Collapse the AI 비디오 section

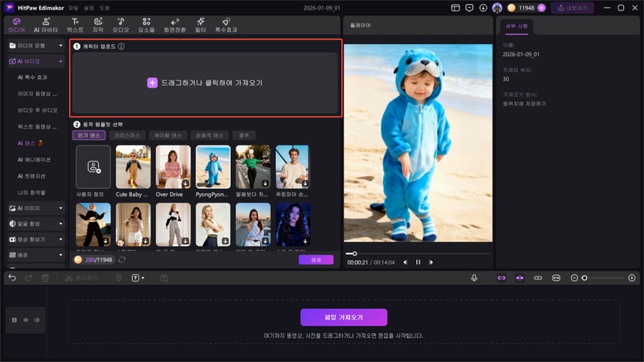coord(36,61)
